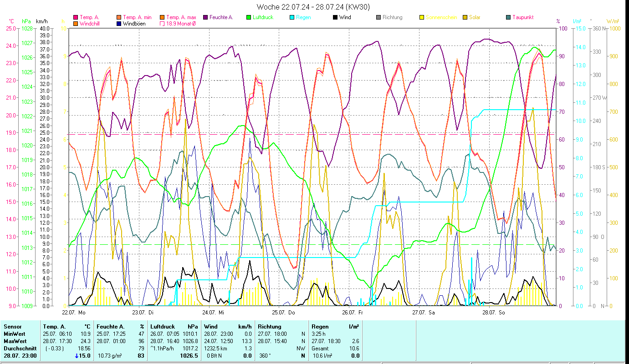Click the "hPa" axis unit label above the chart

[26, 21]
